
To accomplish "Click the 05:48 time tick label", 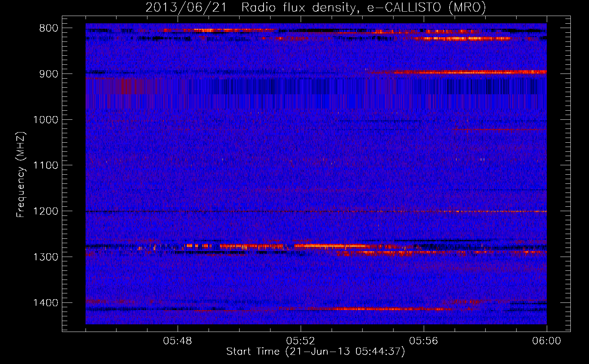I will coord(178,341).
